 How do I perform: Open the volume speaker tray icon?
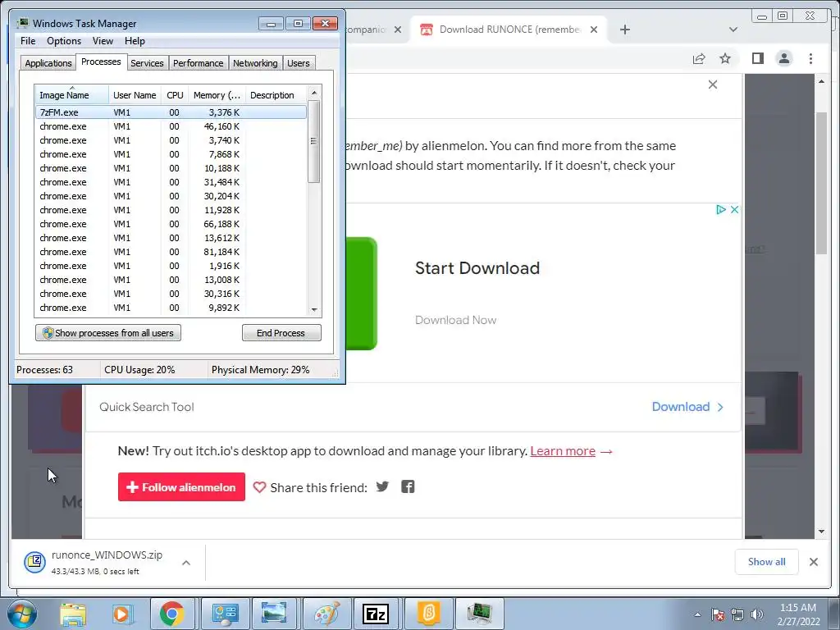pos(757,614)
